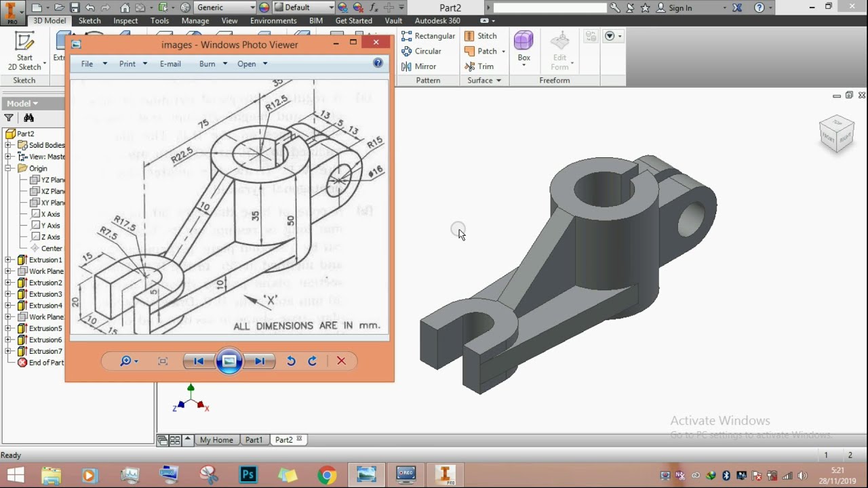868x488 pixels.
Task: Delete the image in Photo Viewer
Action: (341, 361)
